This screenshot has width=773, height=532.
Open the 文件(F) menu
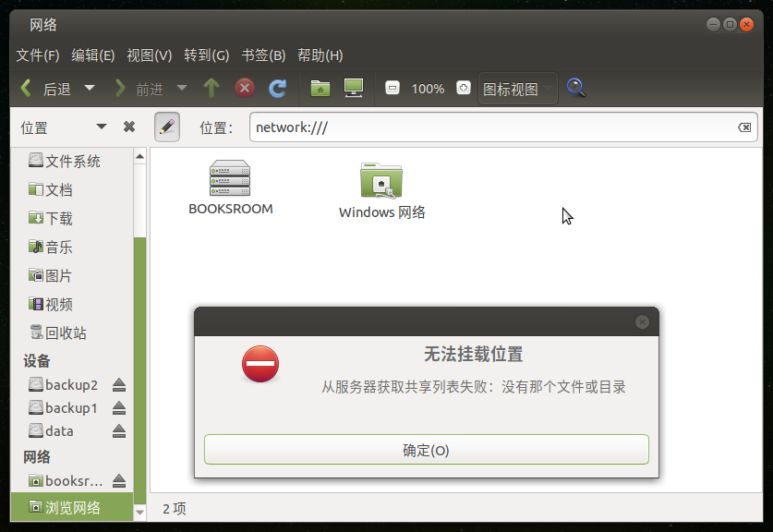38,55
